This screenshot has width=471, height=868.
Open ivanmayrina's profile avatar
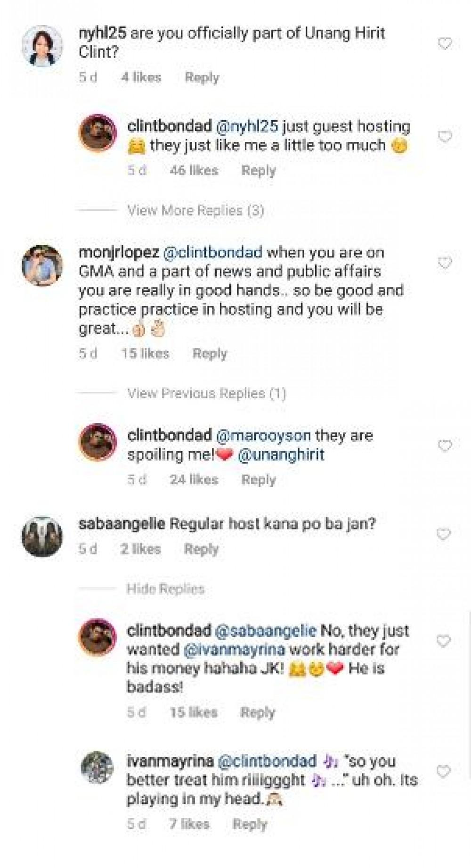[x=97, y=768]
